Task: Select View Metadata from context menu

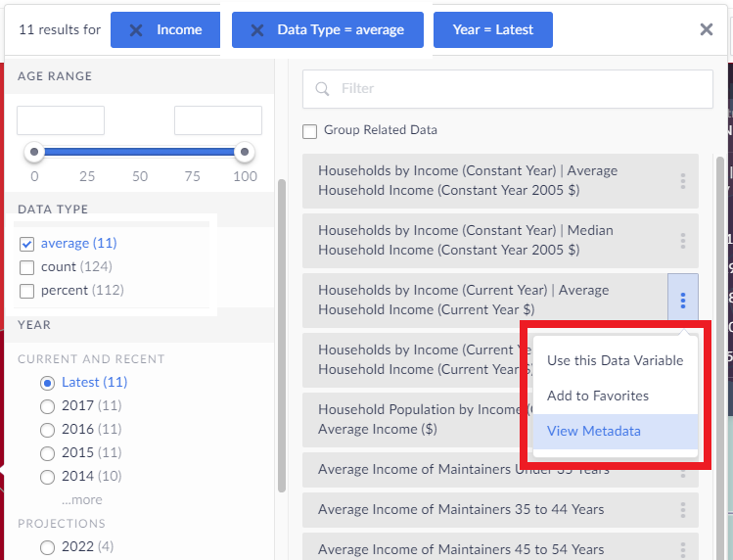Action: point(594,432)
